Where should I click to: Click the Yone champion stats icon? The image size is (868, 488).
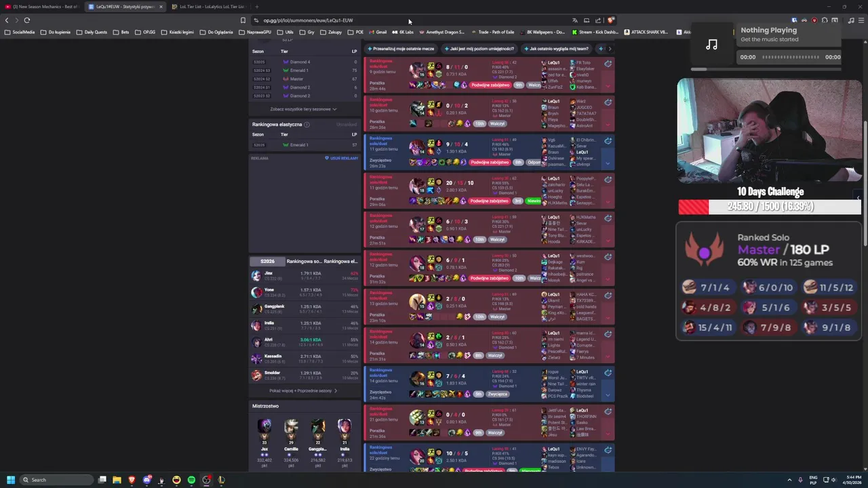point(256,293)
